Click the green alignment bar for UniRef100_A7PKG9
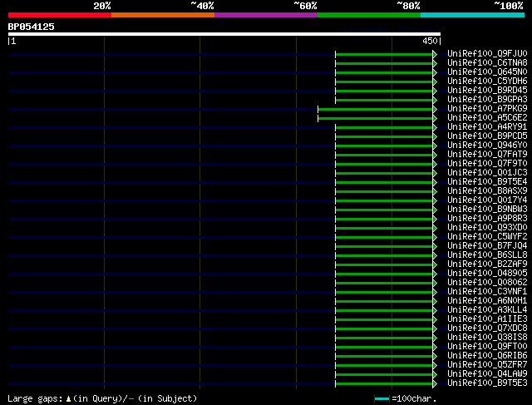This screenshot has width=532, height=405. [375, 109]
